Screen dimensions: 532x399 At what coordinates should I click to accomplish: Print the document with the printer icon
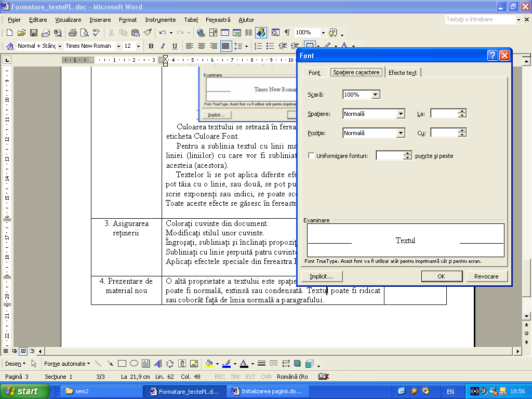coord(72,33)
